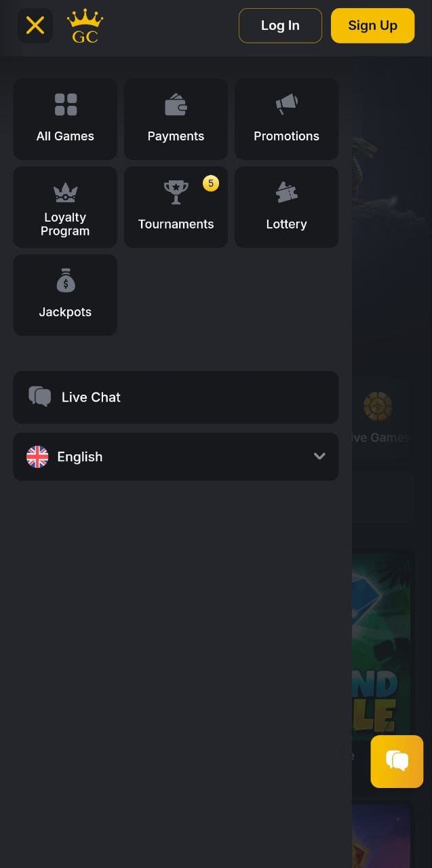Open the Tournaments trophy icon
Screen dimensions: 432x868
[x=176, y=193]
